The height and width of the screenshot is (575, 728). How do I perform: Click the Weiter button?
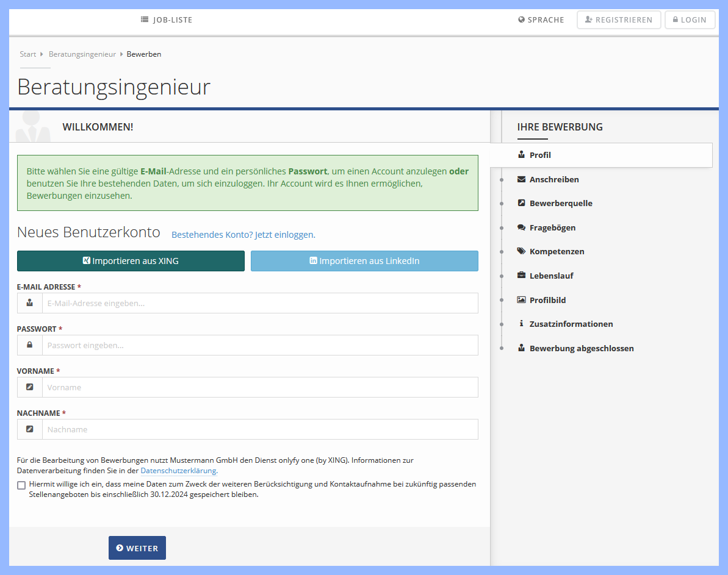point(137,548)
